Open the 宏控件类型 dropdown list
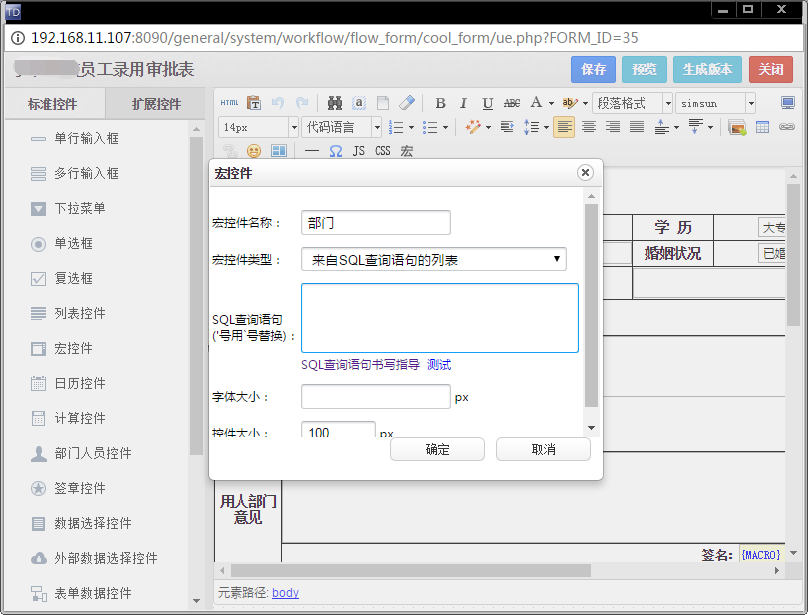This screenshot has height=615, width=808. coord(433,260)
